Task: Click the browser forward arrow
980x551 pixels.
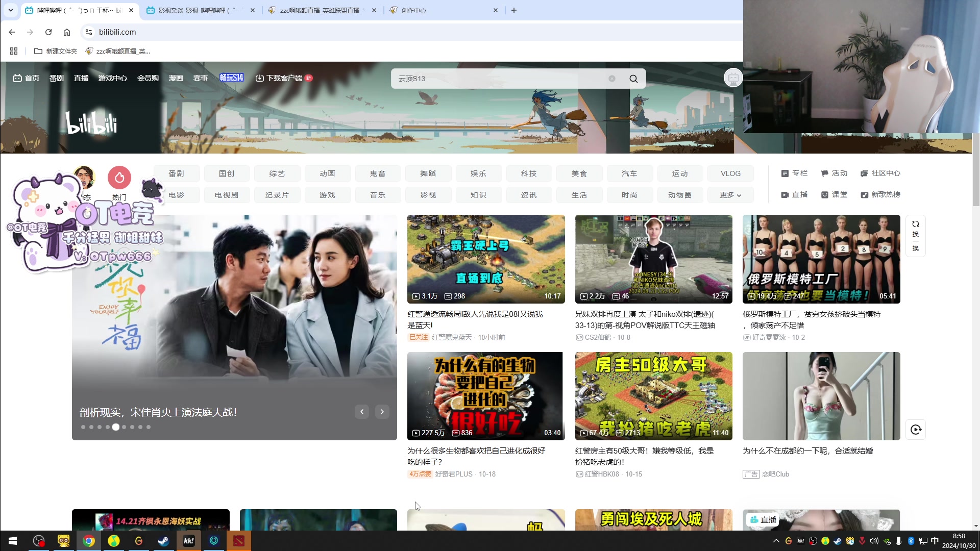Action: pyautogui.click(x=30, y=32)
